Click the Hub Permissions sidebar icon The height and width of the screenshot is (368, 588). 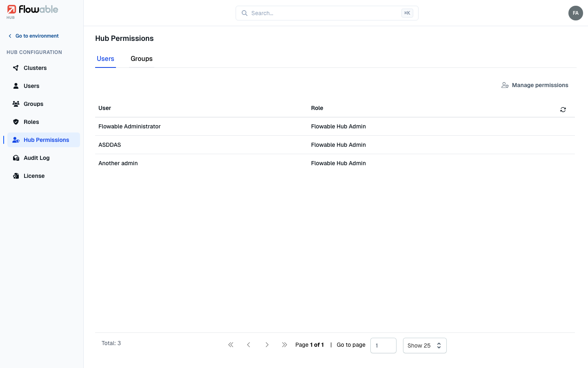click(16, 140)
